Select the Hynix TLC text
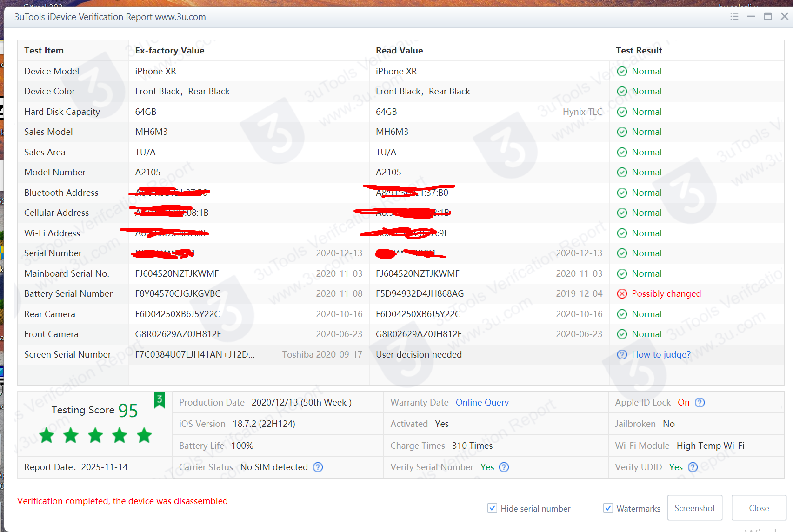793x532 pixels. pos(582,112)
